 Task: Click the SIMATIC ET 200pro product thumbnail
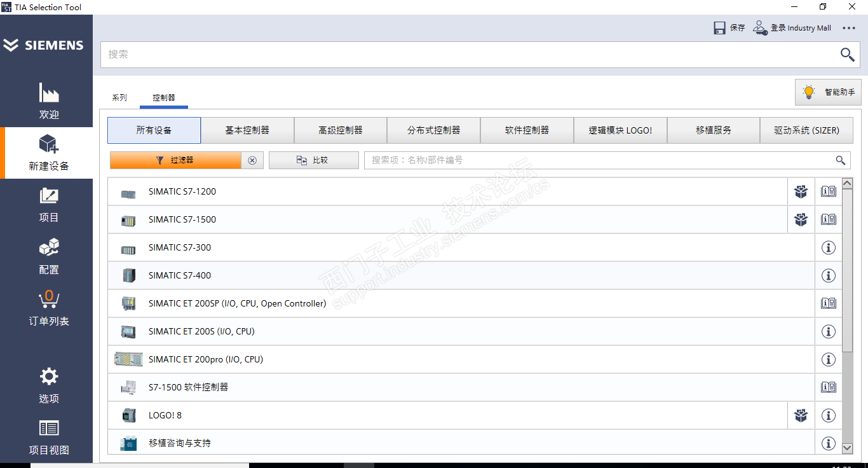[129, 359]
